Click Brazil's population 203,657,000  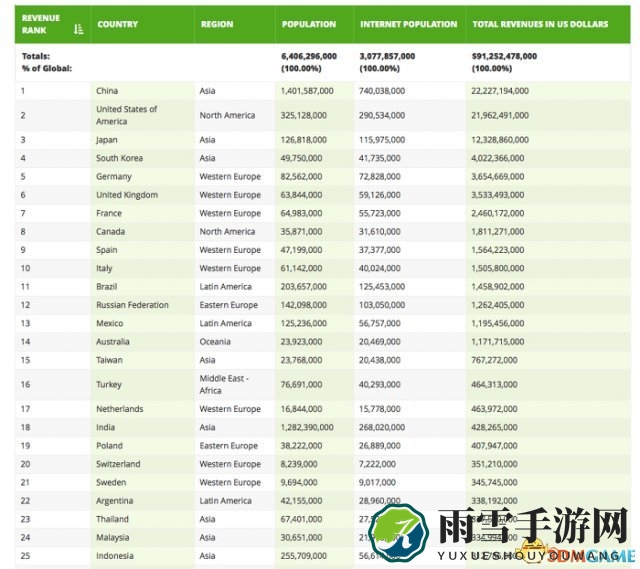(304, 287)
